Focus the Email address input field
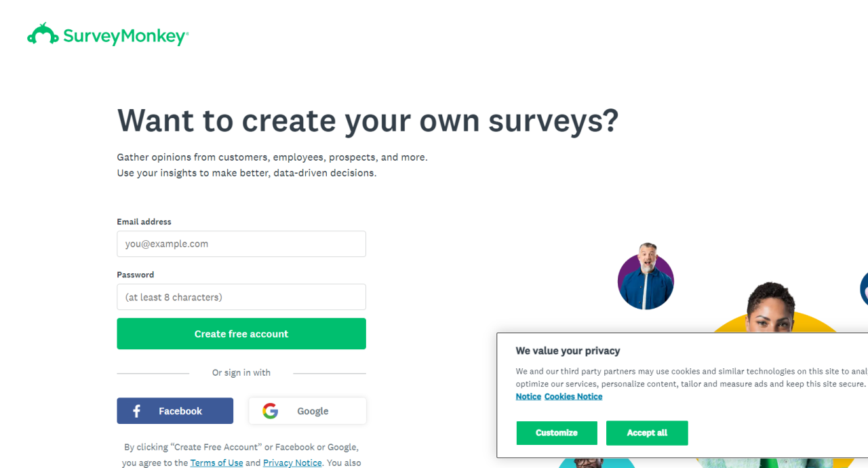 [241, 243]
